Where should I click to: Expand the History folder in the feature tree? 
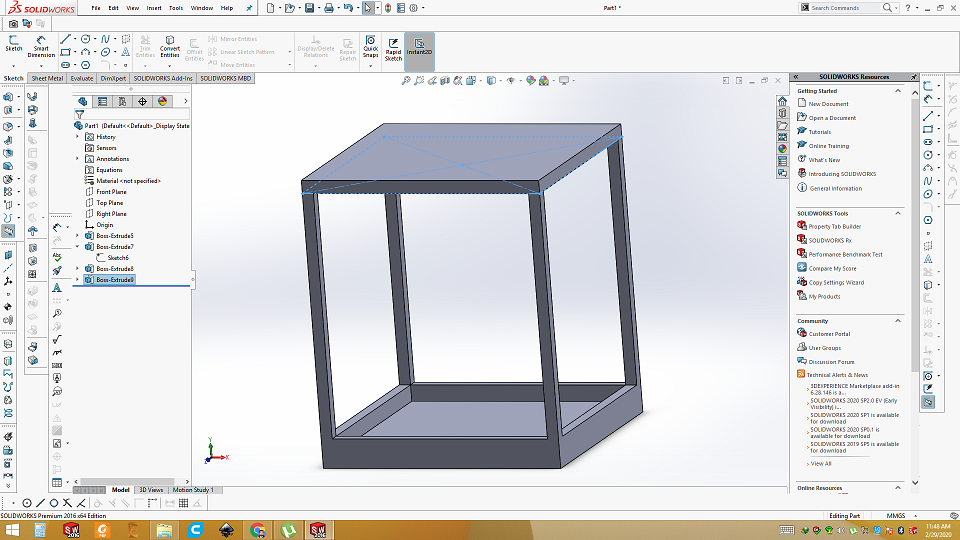pos(77,137)
